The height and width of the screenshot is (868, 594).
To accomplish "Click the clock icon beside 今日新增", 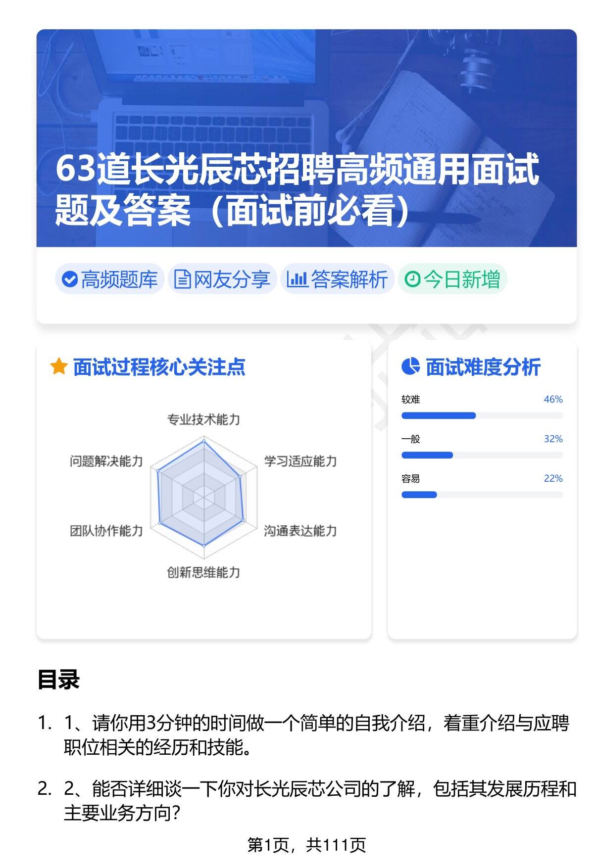I will click(412, 279).
